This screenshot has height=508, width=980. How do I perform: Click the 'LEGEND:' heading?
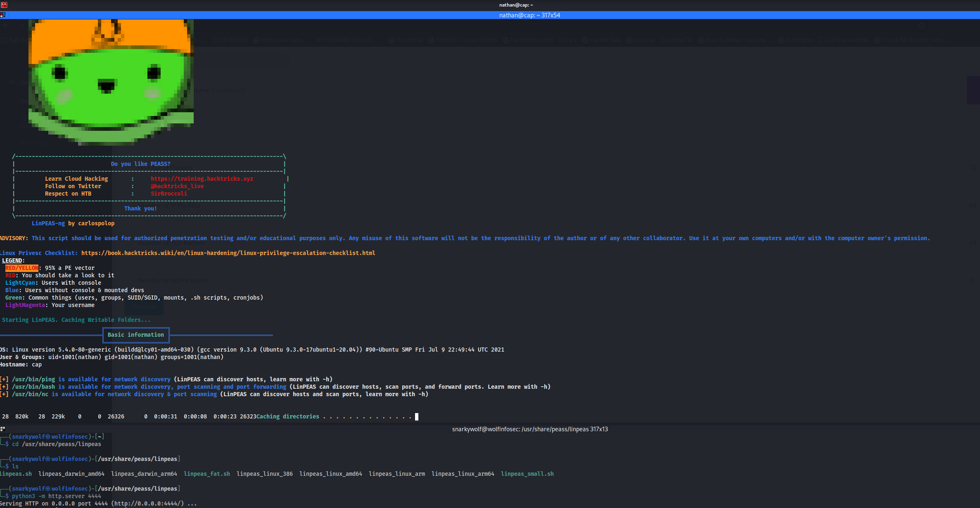(13, 260)
